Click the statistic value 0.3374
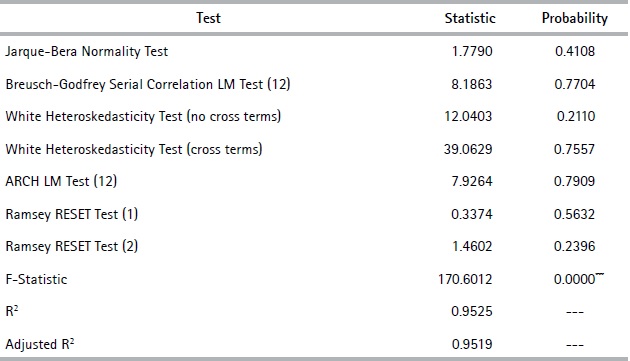This screenshot has height=361, width=630. 471,214
